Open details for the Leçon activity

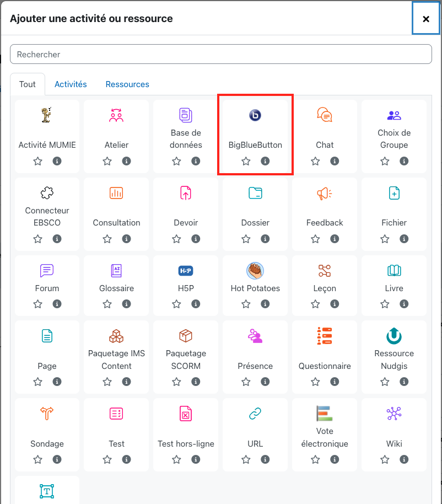click(334, 304)
